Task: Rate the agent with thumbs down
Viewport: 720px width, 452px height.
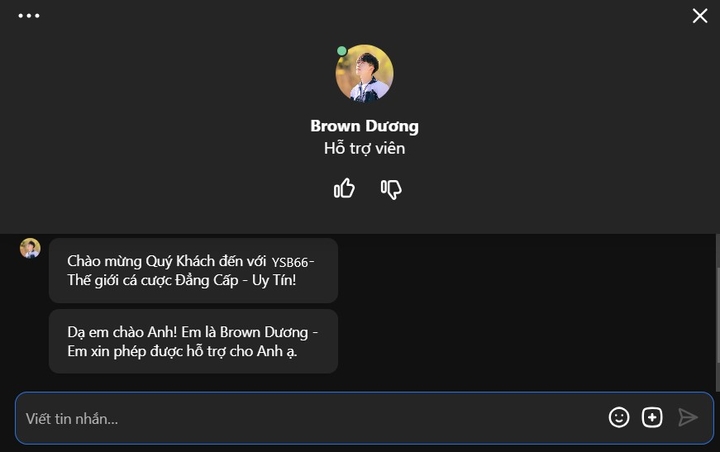Action: 391,188
